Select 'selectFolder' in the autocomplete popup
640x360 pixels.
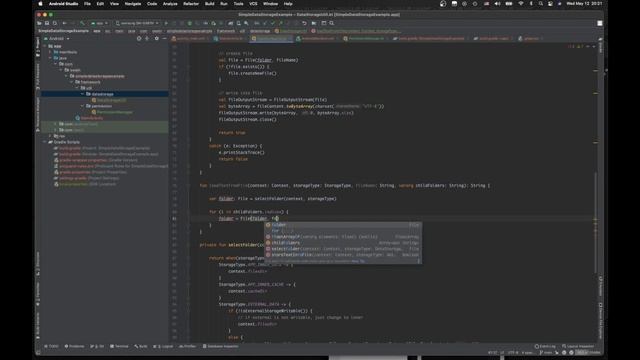343,249
